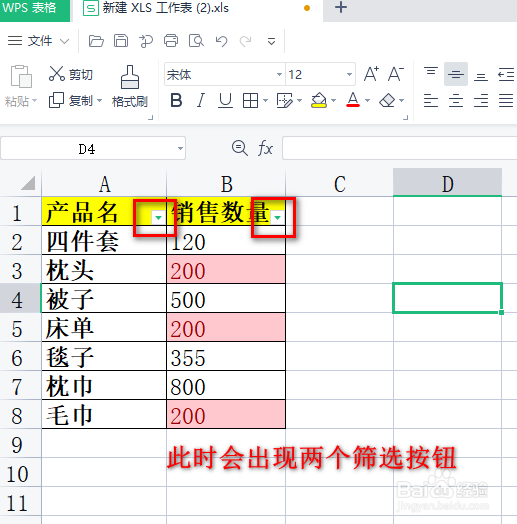
Task: Open the font color dropdown arrow
Action: point(367,100)
